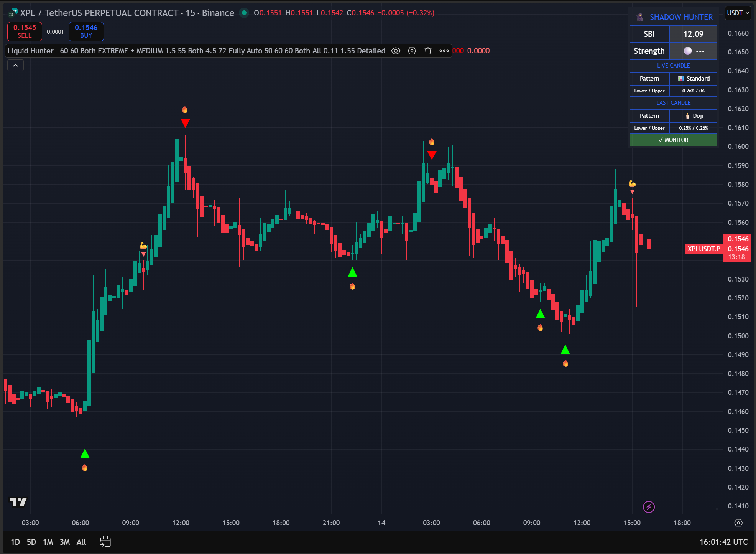
Task: Click the 0.1546 BUY button
Action: click(86, 31)
